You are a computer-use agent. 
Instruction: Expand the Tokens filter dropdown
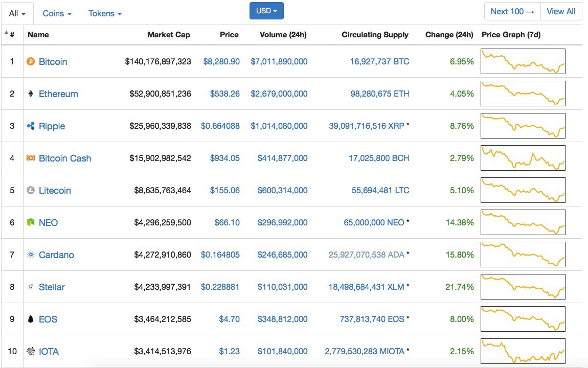[x=105, y=14]
